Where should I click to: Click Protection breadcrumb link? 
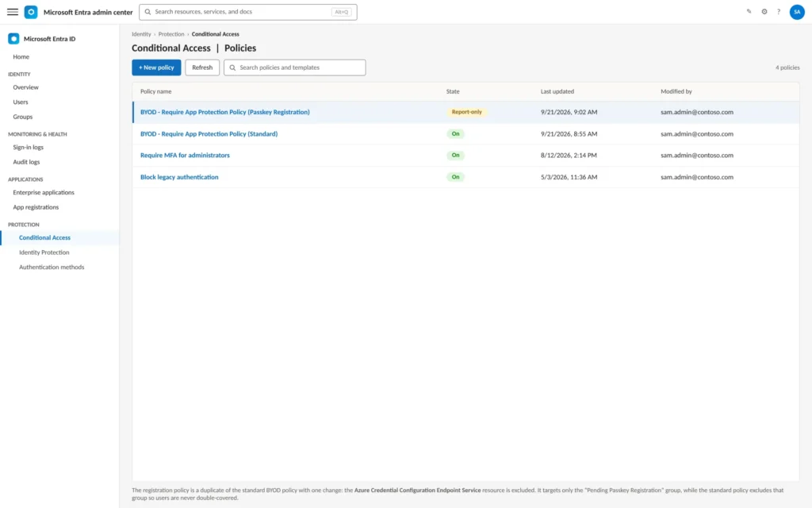click(x=171, y=34)
